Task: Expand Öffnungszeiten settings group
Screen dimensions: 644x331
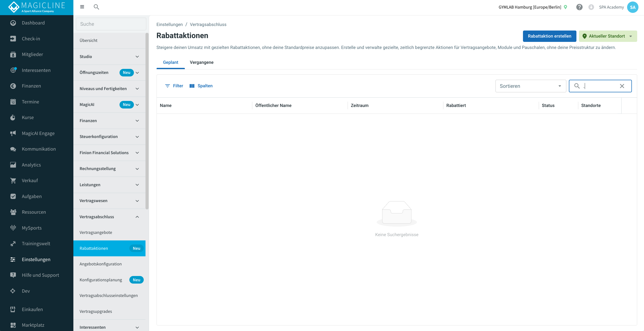Action: (x=109, y=73)
